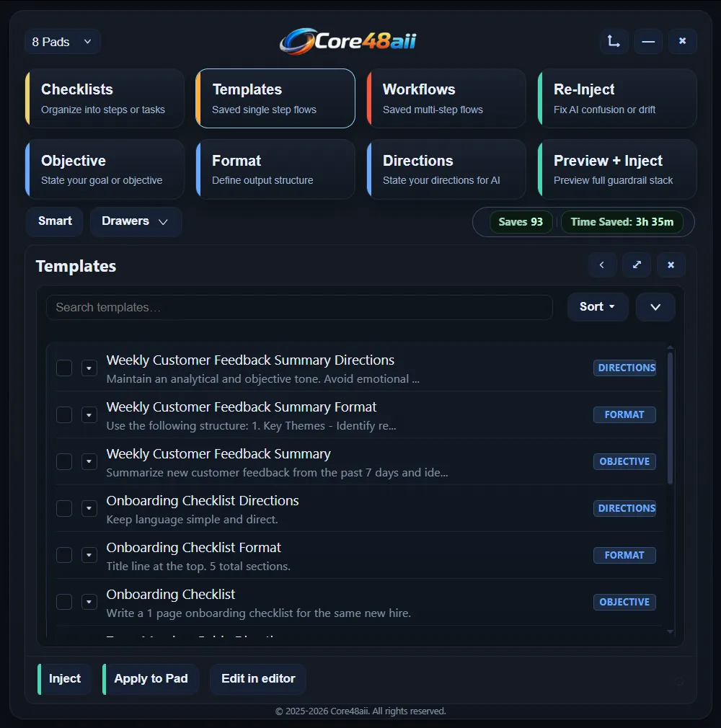Expand the OBJECTIVE Onboarding Checklist row arrow

89,602
